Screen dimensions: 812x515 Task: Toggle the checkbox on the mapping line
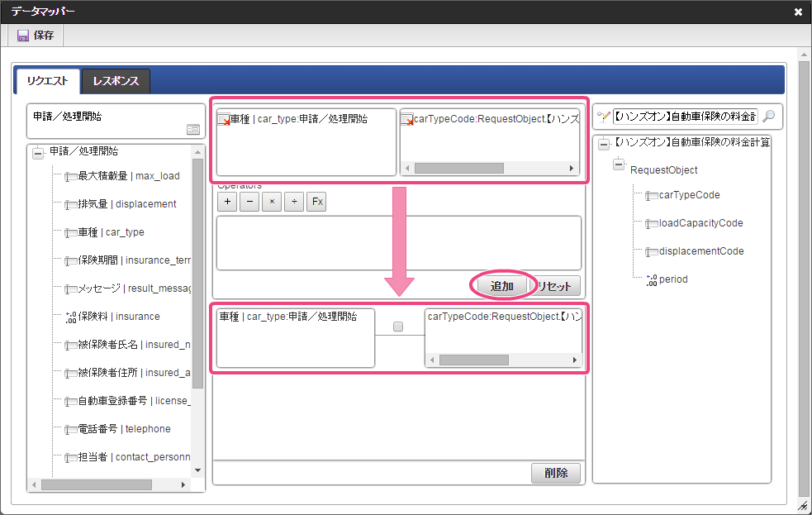pyautogui.click(x=397, y=327)
